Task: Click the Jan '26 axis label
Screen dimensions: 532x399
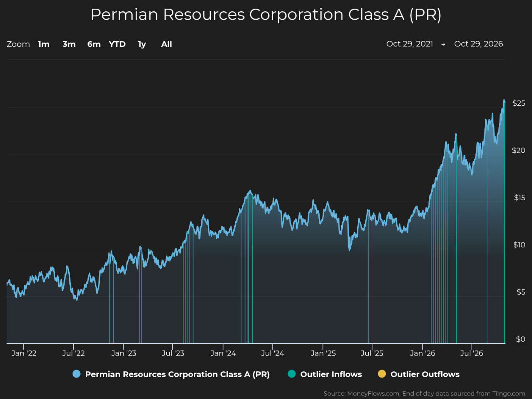Action: tap(422, 353)
